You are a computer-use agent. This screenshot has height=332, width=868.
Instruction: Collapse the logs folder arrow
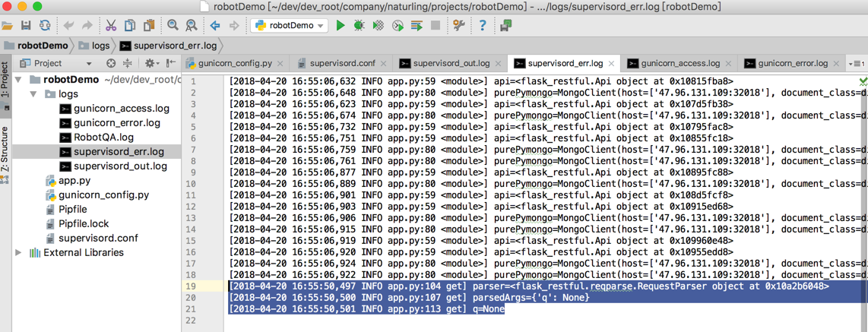pos(33,94)
